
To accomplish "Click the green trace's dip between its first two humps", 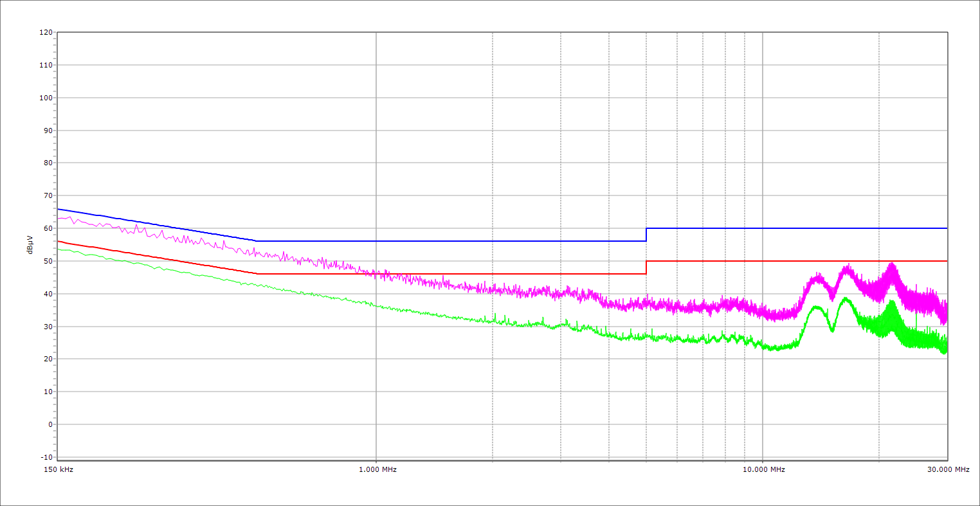I will click(832, 330).
